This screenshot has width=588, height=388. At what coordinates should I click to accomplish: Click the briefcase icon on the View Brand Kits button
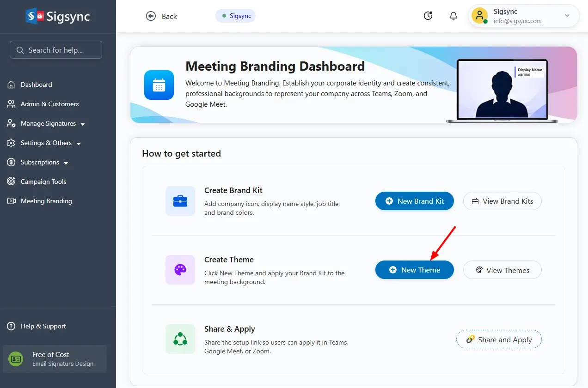click(x=475, y=201)
